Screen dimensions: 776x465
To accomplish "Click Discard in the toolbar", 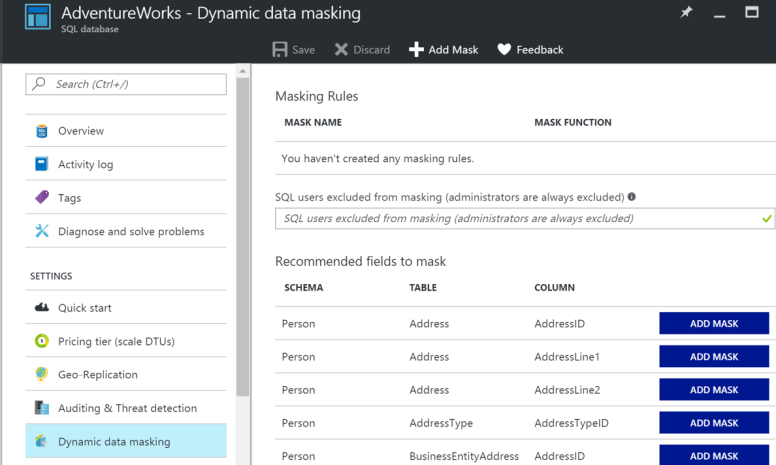I will pyautogui.click(x=372, y=50).
